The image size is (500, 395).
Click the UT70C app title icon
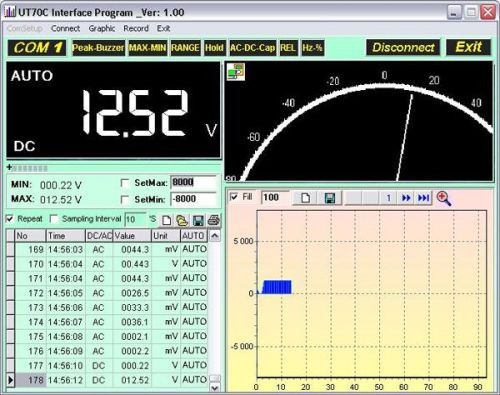click(10, 12)
